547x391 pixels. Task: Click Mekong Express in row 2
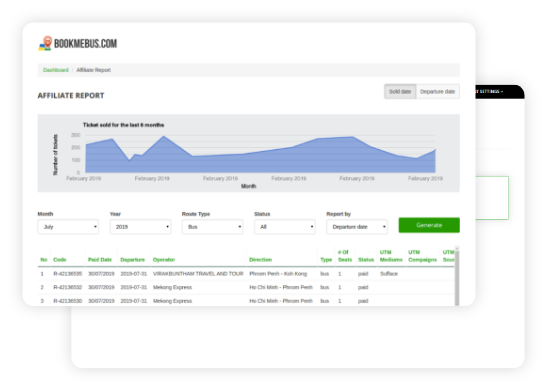pyautogui.click(x=172, y=287)
